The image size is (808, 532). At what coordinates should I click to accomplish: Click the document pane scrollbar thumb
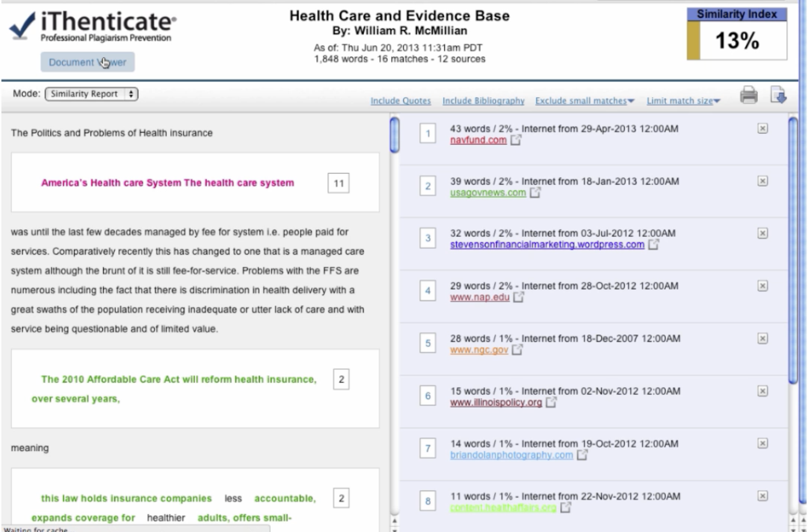click(x=394, y=134)
